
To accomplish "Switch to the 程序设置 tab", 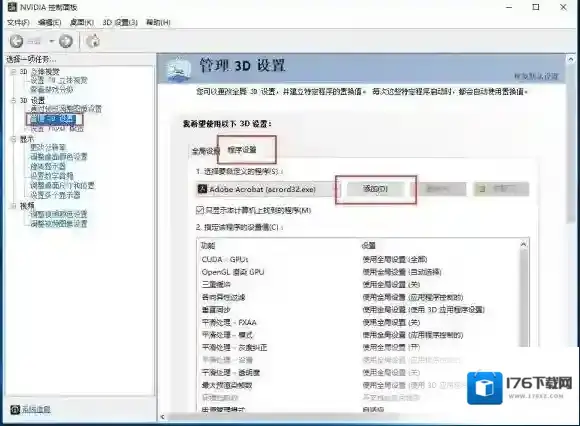I will coord(242,149).
